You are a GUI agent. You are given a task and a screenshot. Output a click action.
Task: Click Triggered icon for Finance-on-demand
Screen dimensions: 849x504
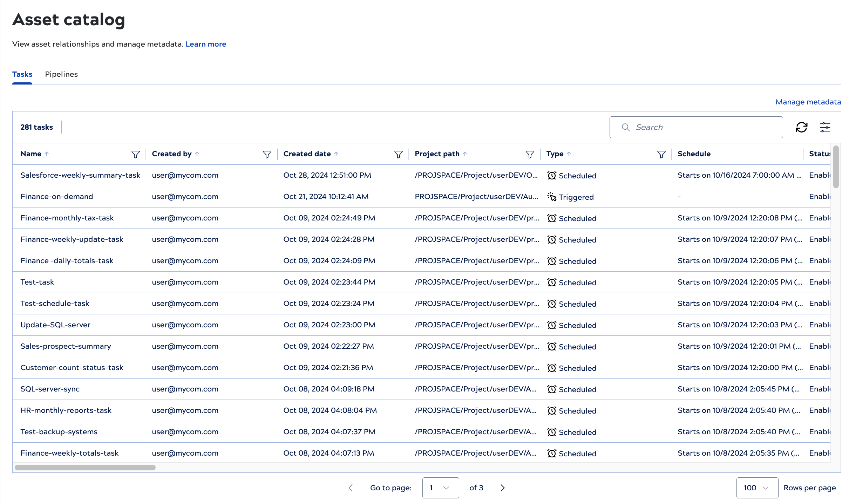coord(552,197)
